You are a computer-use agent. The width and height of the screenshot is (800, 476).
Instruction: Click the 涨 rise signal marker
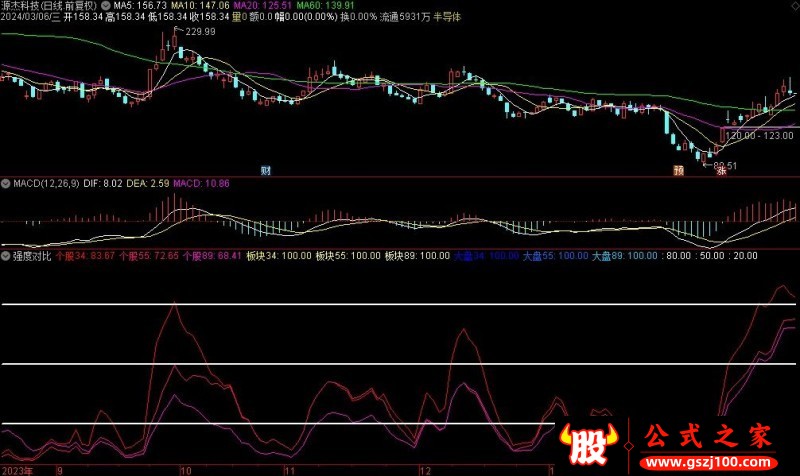coord(720,172)
